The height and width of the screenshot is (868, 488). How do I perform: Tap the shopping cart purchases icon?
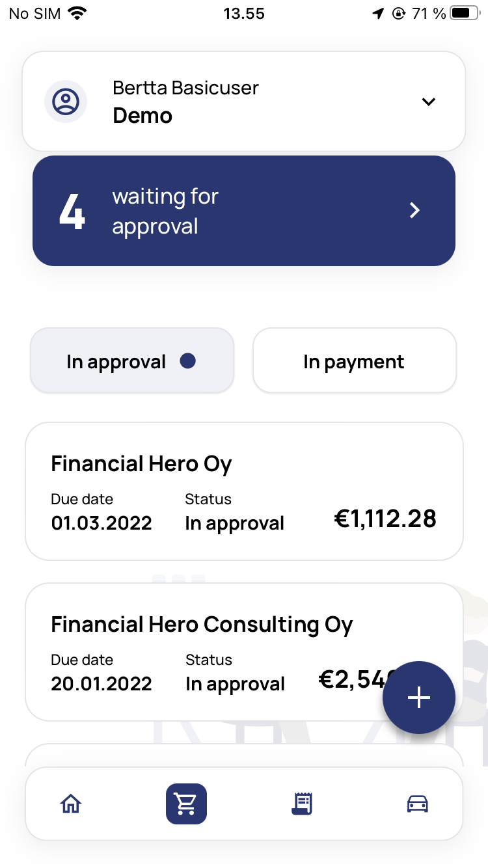(186, 804)
